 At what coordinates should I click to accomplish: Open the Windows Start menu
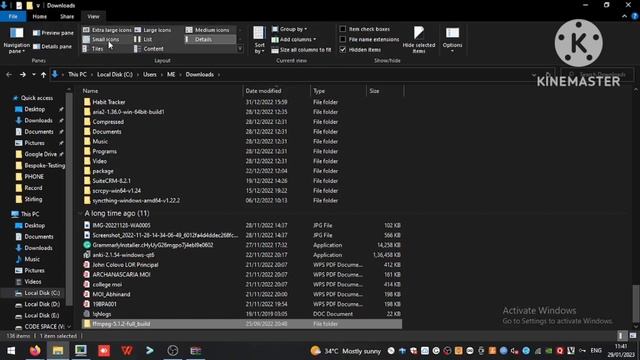coord(11,351)
